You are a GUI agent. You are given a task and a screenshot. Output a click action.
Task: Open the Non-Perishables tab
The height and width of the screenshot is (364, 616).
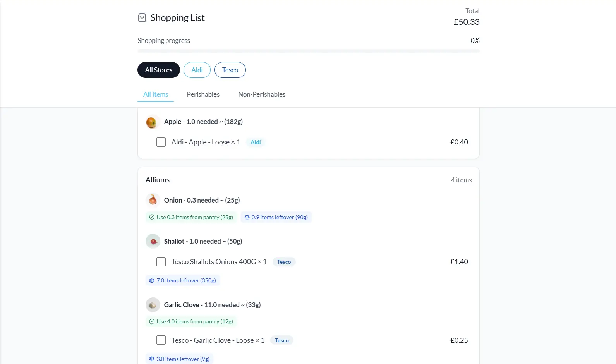(x=262, y=94)
